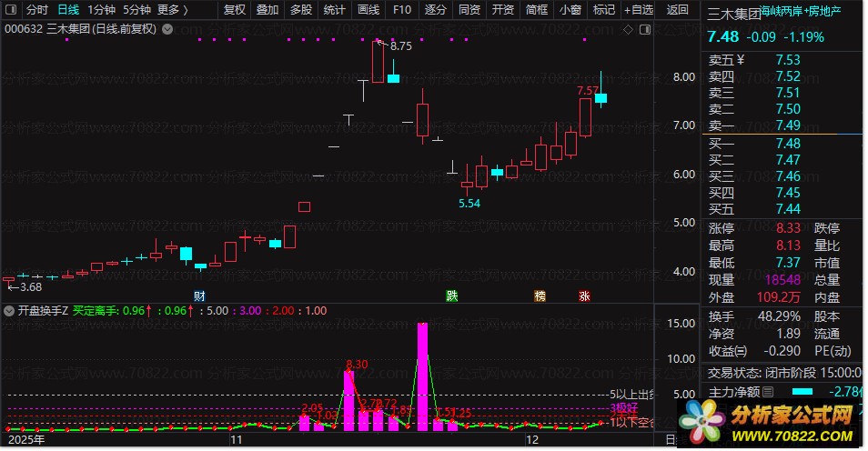The width and height of the screenshot is (868, 451).
Task: Click the tallest magenta turnover bar
Action: (x=422, y=376)
